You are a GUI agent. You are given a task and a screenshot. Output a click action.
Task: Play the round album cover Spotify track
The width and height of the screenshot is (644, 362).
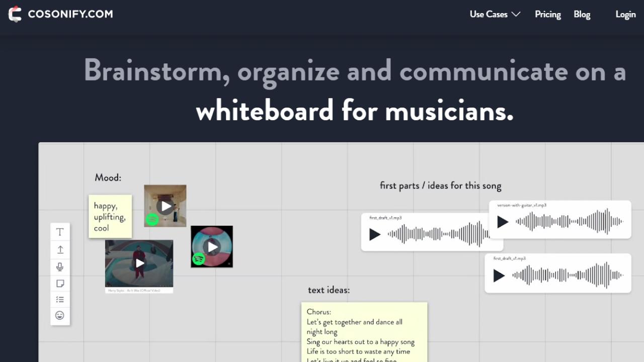pyautogui.click(x=212, y=246)
